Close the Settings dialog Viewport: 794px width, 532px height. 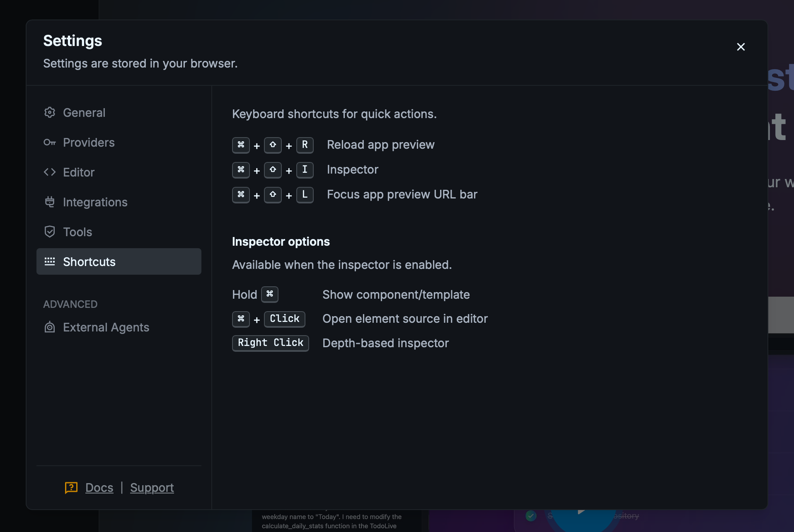[741, 46]
